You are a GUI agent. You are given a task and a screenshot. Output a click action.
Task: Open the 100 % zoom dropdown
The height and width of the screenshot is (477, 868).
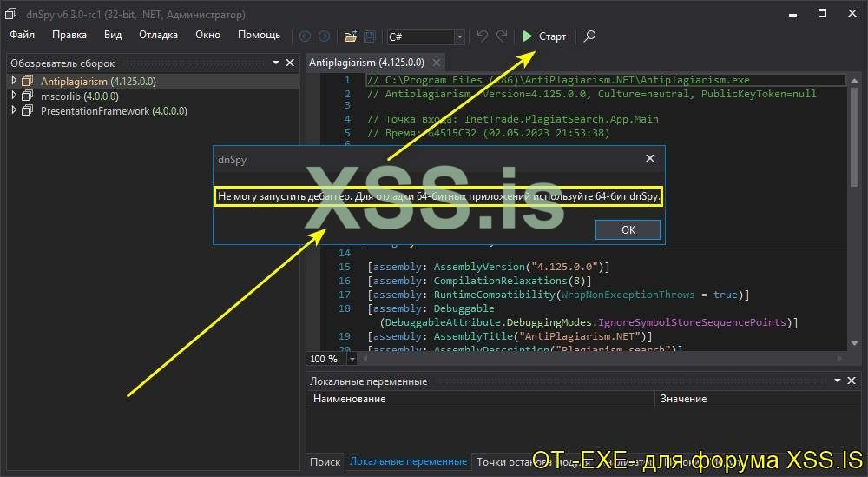point(352,359)
